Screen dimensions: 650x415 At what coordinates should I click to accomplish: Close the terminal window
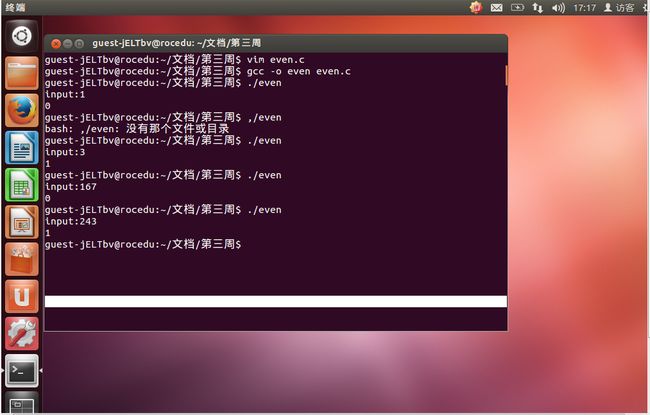(56, 44)
